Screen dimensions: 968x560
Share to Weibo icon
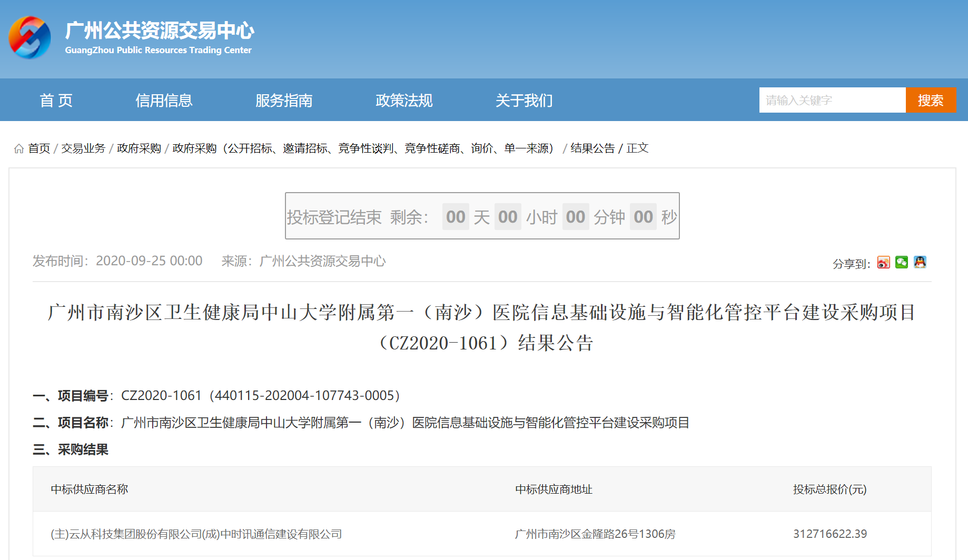pos(883,262)
